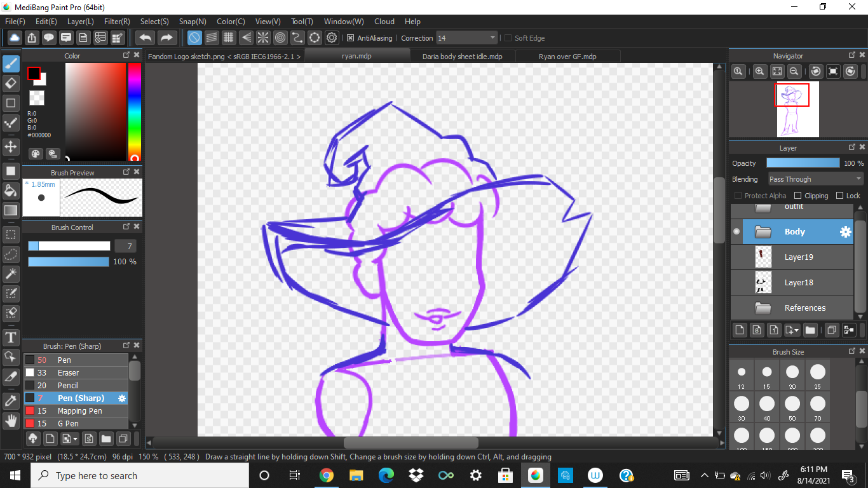Click the hue rainbow color strip
Viewport: 868px width, 488px height.
coord(134,111)
